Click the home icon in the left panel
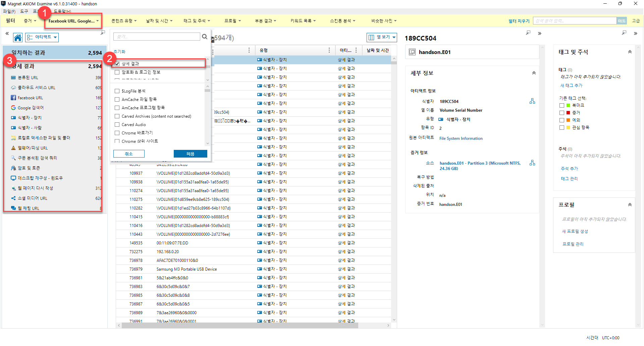 click(x=18, y=38)
